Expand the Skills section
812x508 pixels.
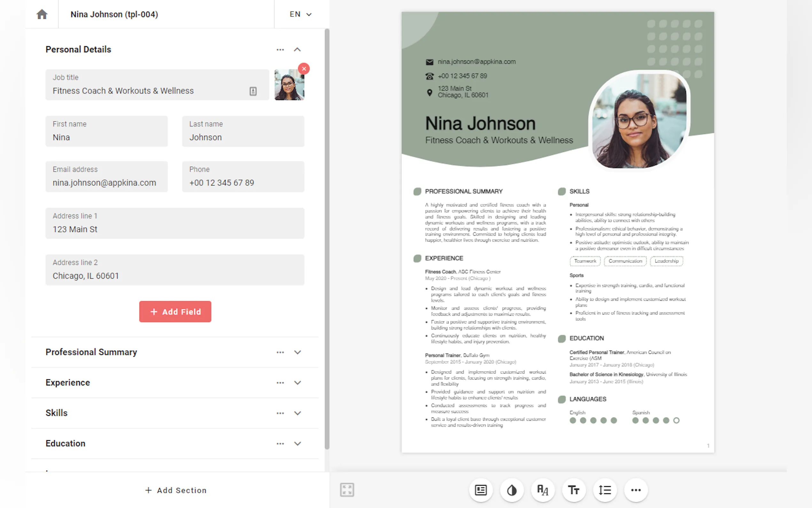coord(297,413)
